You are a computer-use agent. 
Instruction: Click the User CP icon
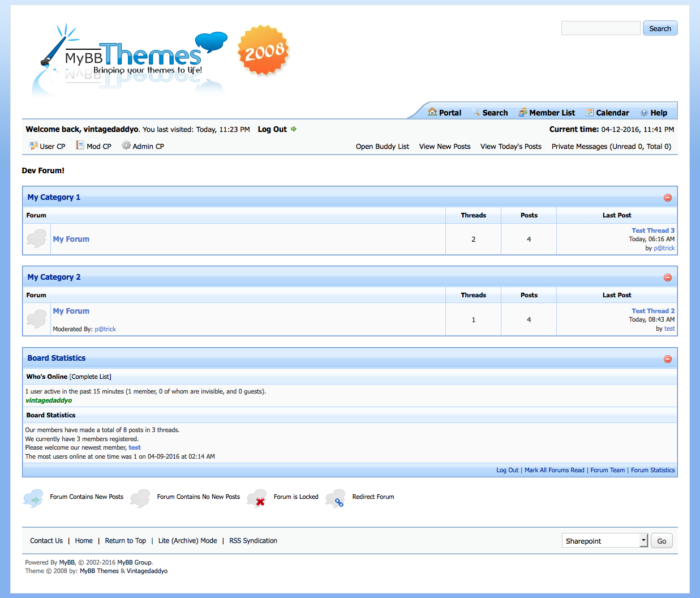click(33, 146)
